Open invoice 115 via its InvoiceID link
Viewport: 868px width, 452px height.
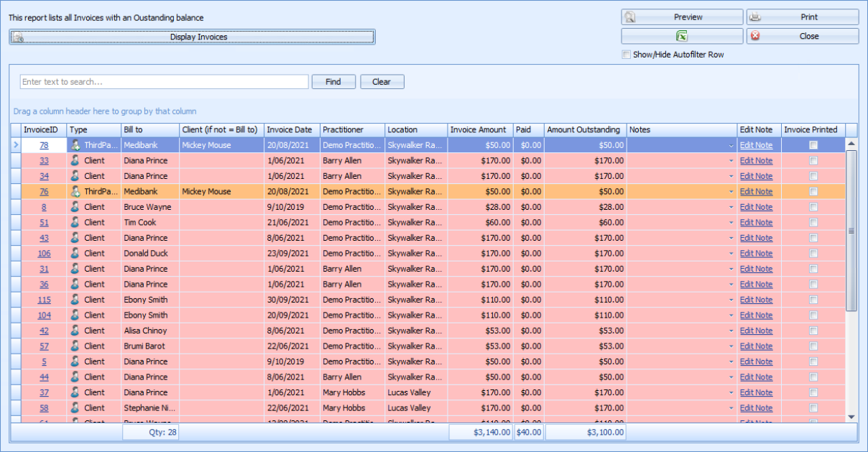pyautogui.click(x=44, y=300)
